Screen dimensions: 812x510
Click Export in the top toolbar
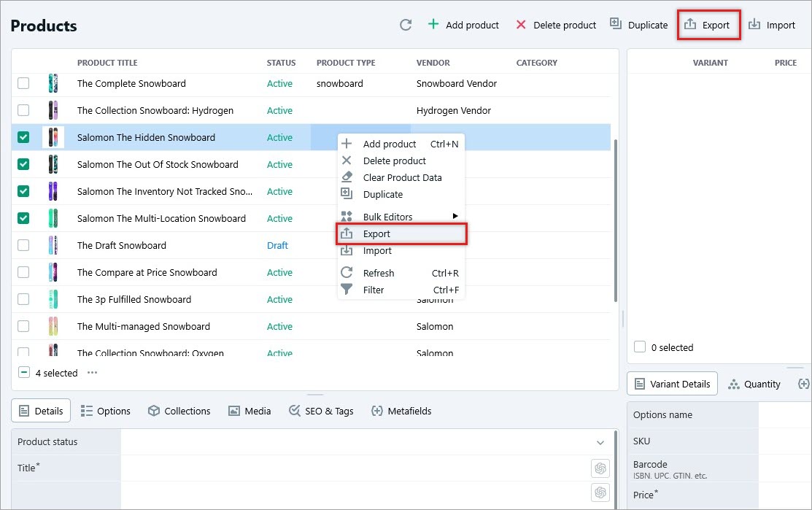(708, 25)
